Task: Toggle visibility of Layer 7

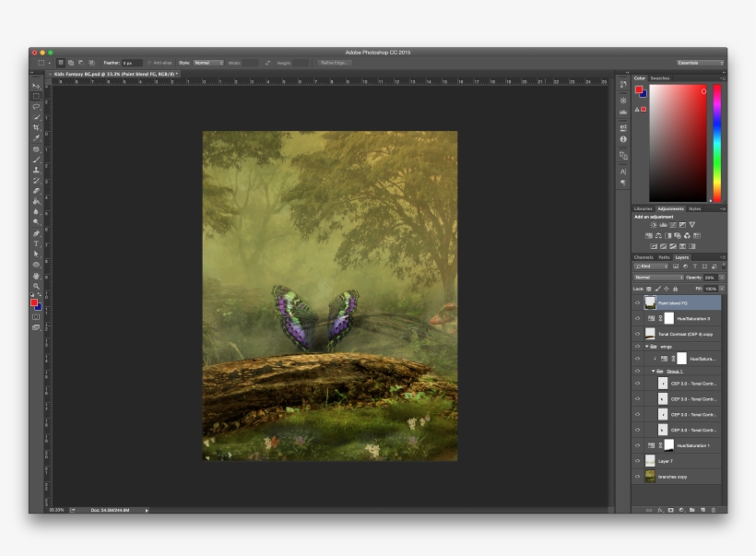Action: (637, 461)
